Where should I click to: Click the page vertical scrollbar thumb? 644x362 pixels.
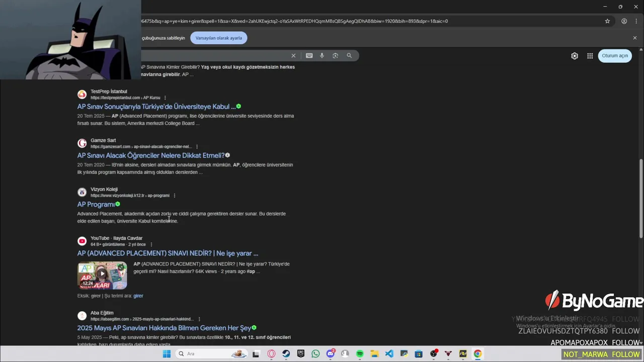click(x=641, y=199)
